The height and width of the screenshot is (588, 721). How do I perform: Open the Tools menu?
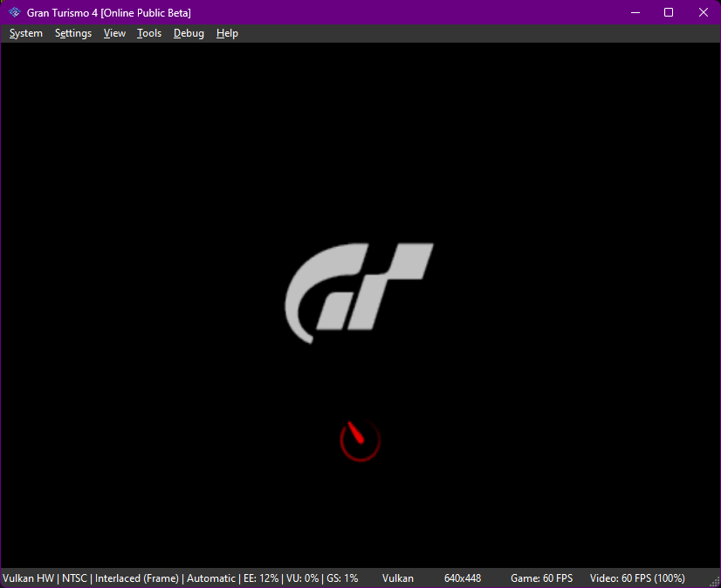149,33
